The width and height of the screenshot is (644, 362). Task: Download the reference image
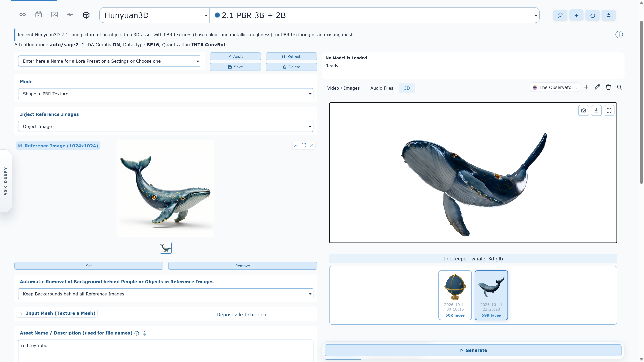point(296,145)
